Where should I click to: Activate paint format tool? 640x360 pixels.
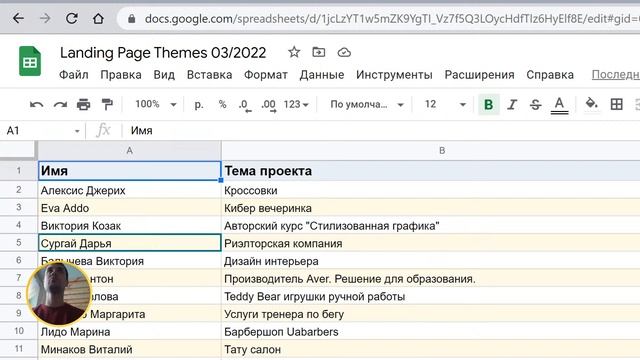pyautogui.click(x=107, y=105)
